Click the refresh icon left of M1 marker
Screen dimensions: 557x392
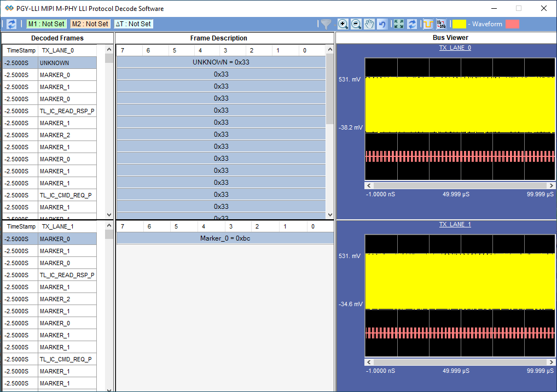tap(11, 24)
